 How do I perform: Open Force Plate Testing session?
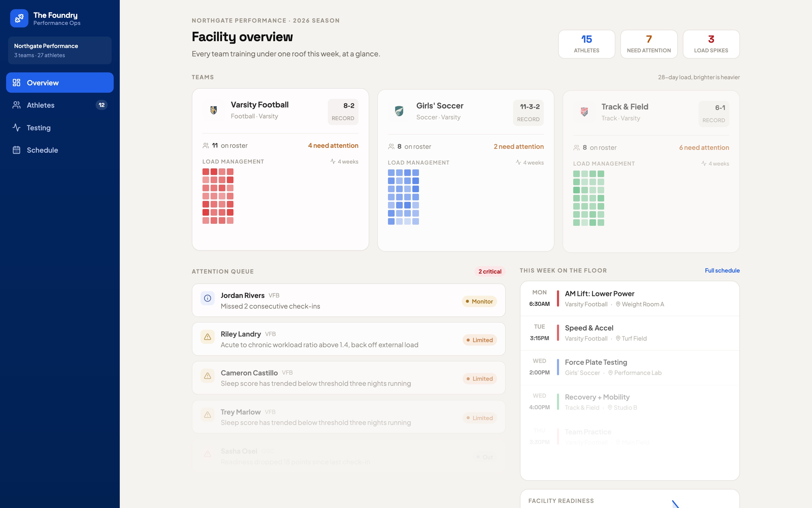click(x=630, y=368)
